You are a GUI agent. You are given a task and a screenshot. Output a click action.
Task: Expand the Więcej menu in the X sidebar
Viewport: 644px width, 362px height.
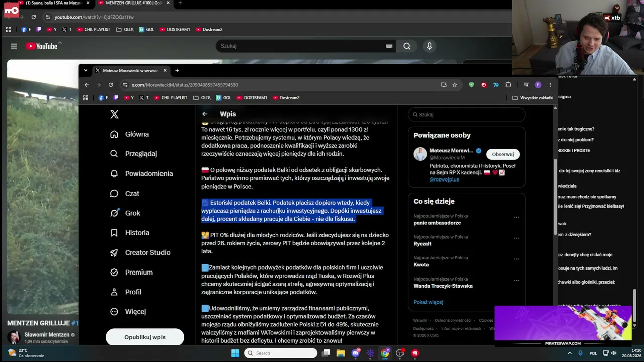click(x=128, y=312)
